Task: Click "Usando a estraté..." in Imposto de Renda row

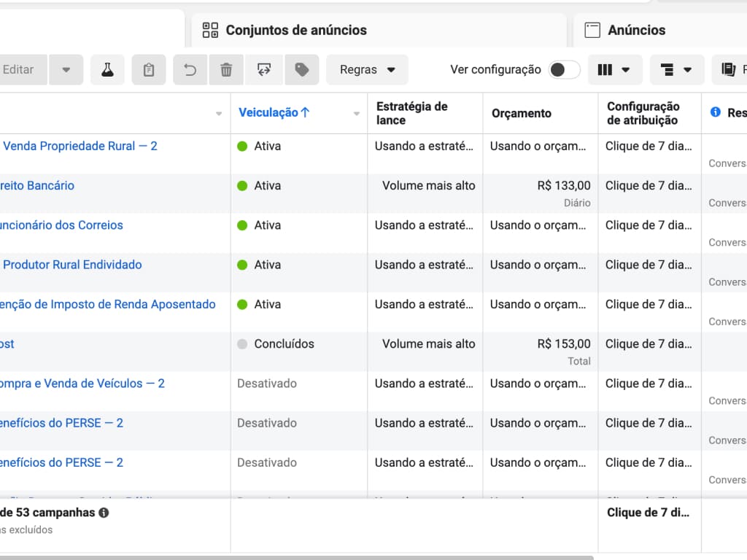Action: pyautogui.click(x=424, y=304)
